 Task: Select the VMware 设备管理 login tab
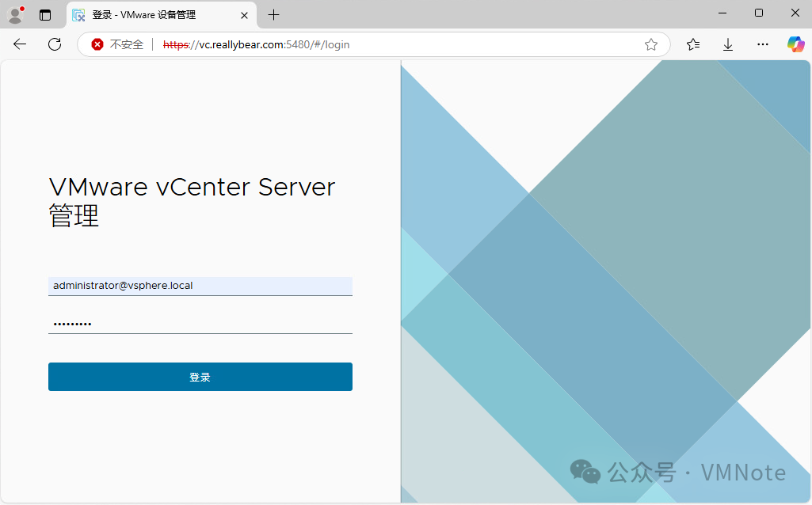click(161, 15)
